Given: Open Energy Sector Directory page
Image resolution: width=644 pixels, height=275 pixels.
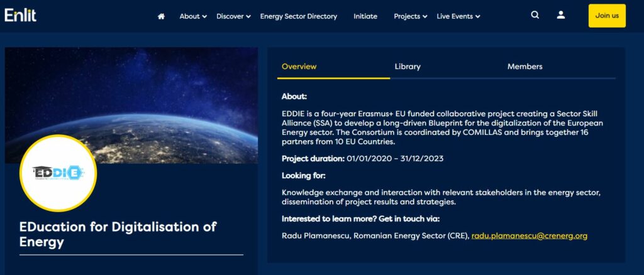Looking at the screenshot, I should 299,16.
